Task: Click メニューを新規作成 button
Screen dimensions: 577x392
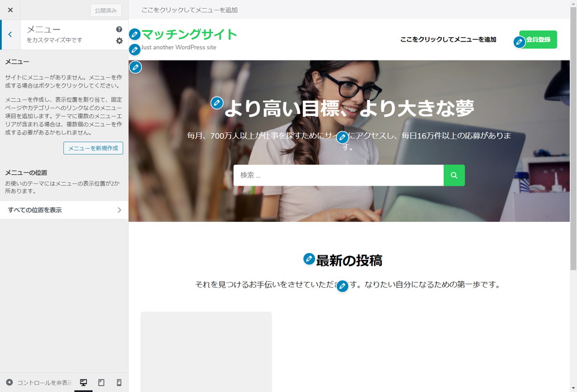Action: pos(93,148)
